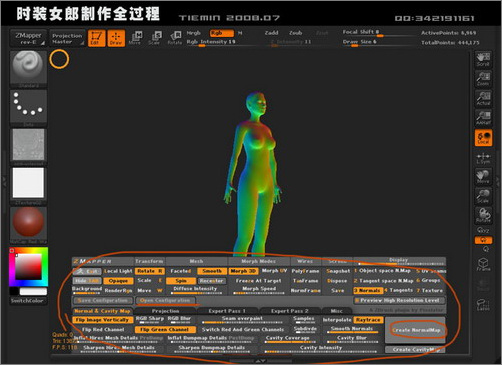502x365 pixels.
Task: Open the ZMapper rev-E plugin button
Action: click(x=28, y=38)
